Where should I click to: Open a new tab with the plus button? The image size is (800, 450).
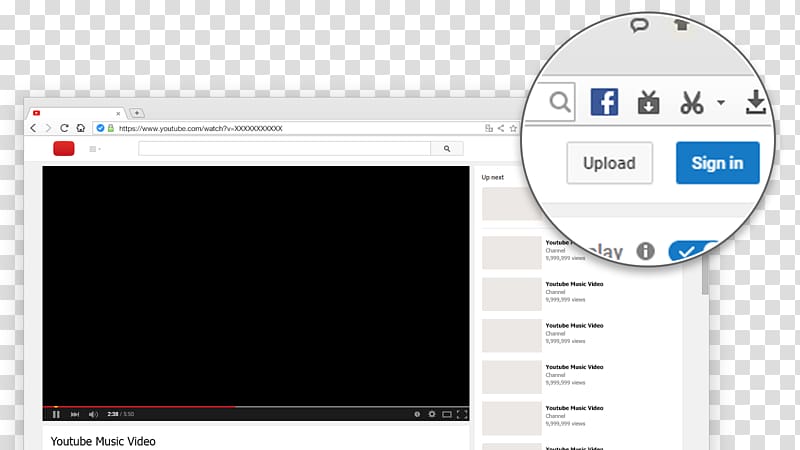(x=137, y=113)
